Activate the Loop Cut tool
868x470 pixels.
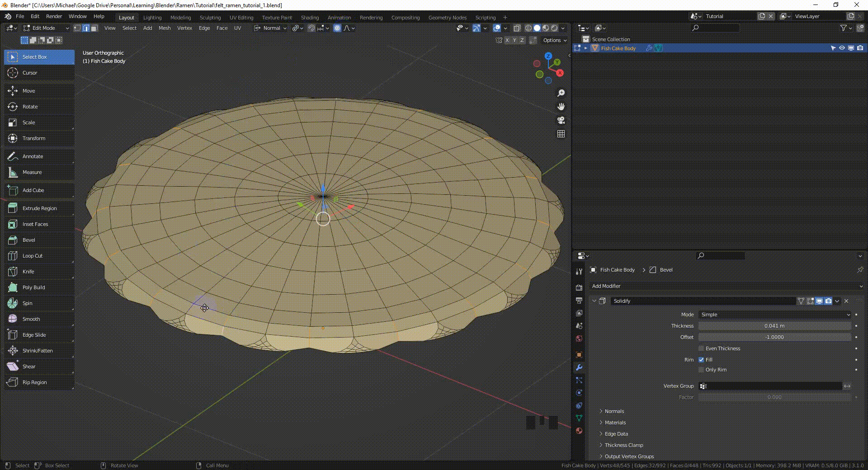click(32, 256)
